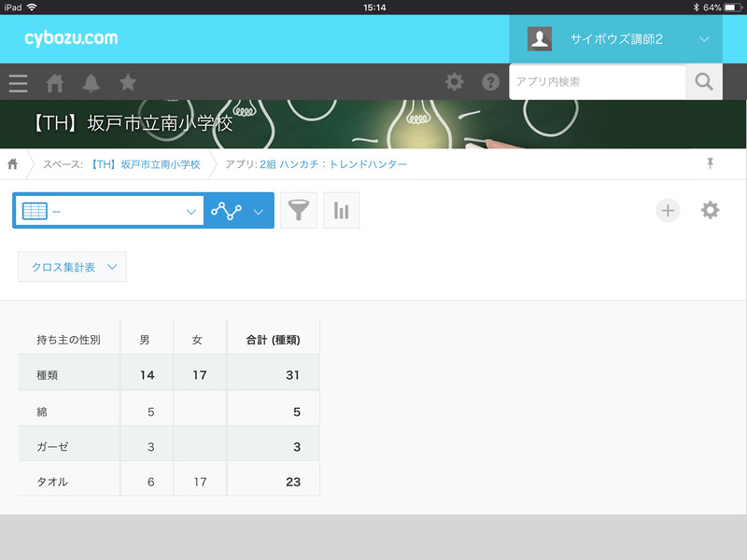Open the hamburger menu icon

tap(18, 83)
